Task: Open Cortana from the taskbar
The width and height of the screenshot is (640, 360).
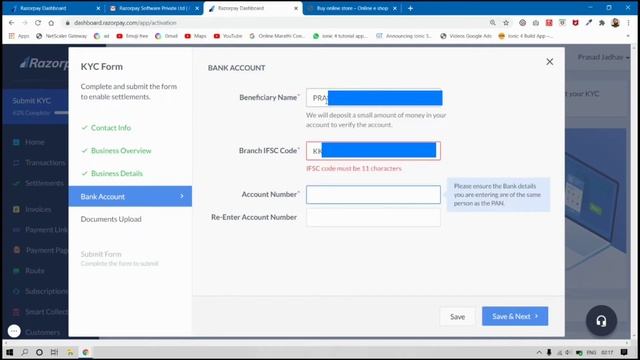Action: (x=39, y=352)
